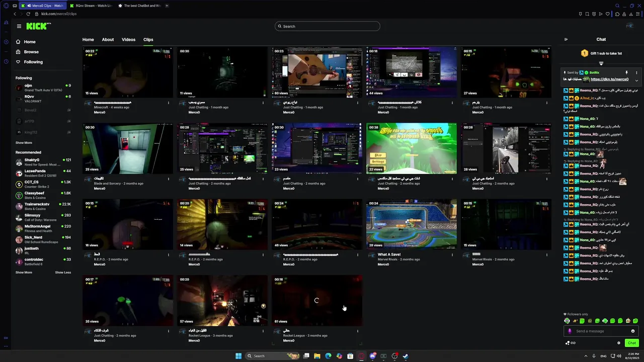Open Steam from the taskbar
Screen dimensions: 644x362
[406, 356]
